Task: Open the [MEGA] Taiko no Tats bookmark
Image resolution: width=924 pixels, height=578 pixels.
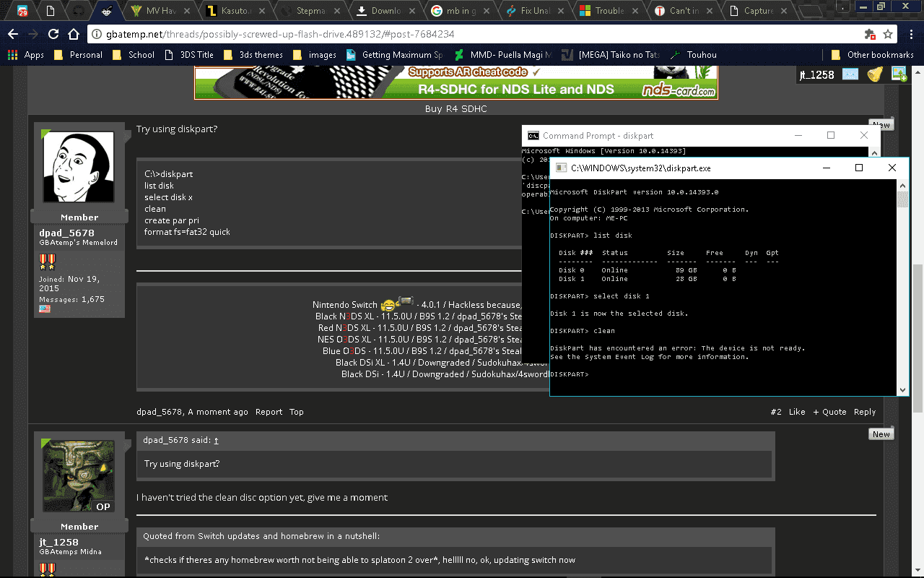Action: [611, 55]
